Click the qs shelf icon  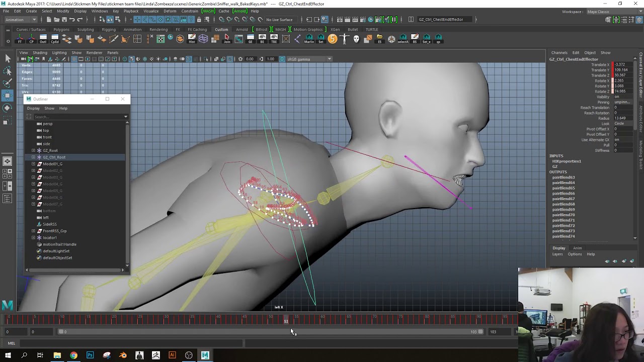click(438, 39)
